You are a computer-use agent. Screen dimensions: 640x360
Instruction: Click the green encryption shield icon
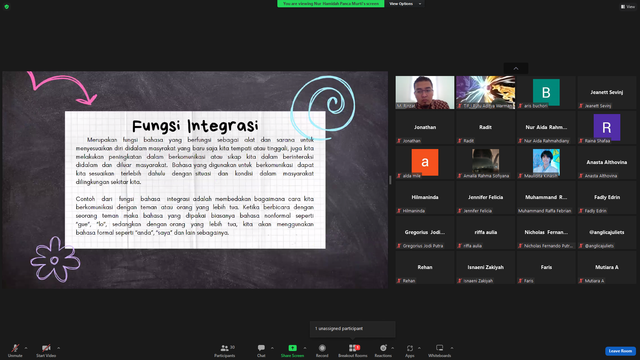[x=7, y=7]
